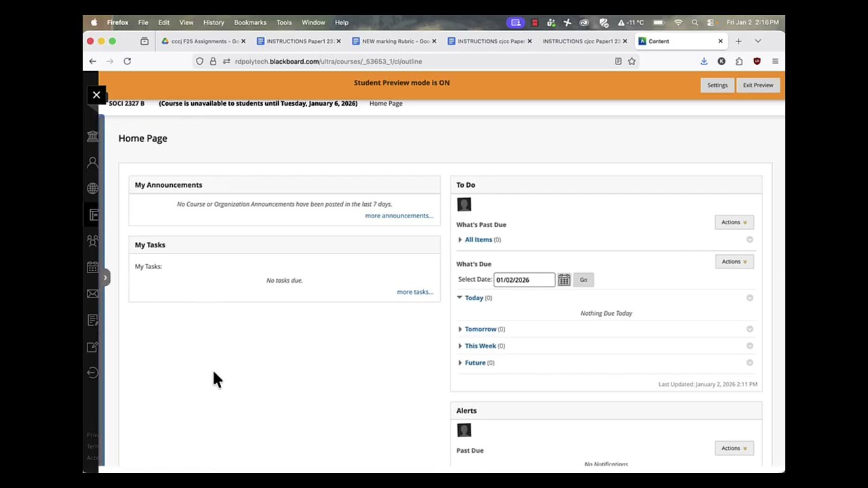This screenshot has width=868, height=488.
Task: Open the Organizations icon in sidebar
Action: pyautogui.click(x=93, y=241)
